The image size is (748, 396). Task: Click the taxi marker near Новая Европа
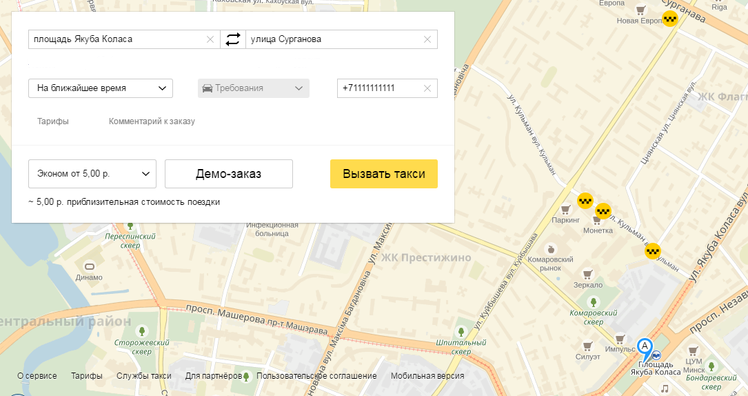point(670,19)
